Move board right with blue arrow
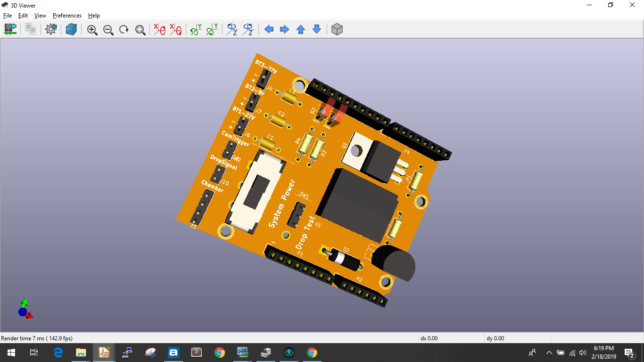Viewport: 644px width, 362px height. pyautogui.click(x=285, y=29)
